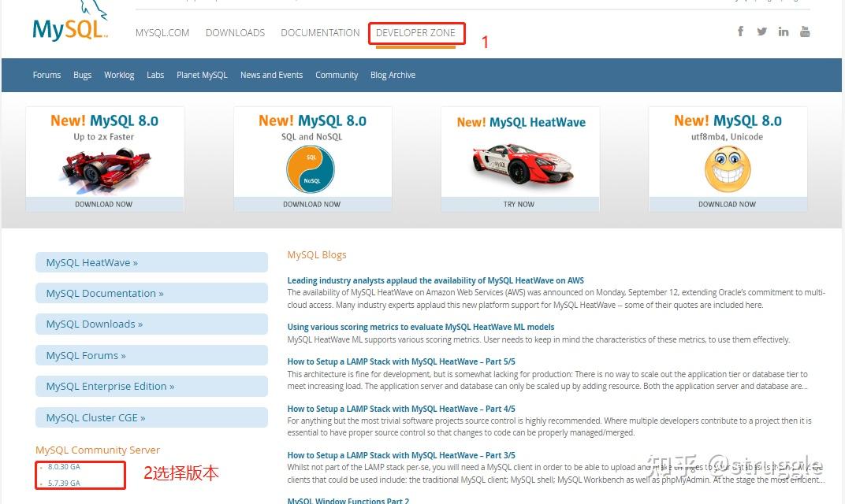The image size is (845, 504).
Task: Open News and Events section
Action: (272, 75)
